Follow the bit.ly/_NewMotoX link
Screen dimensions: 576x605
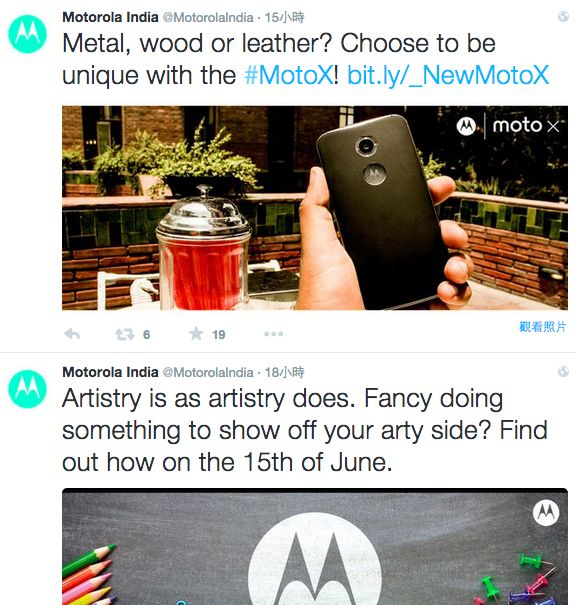click(448, 75)
